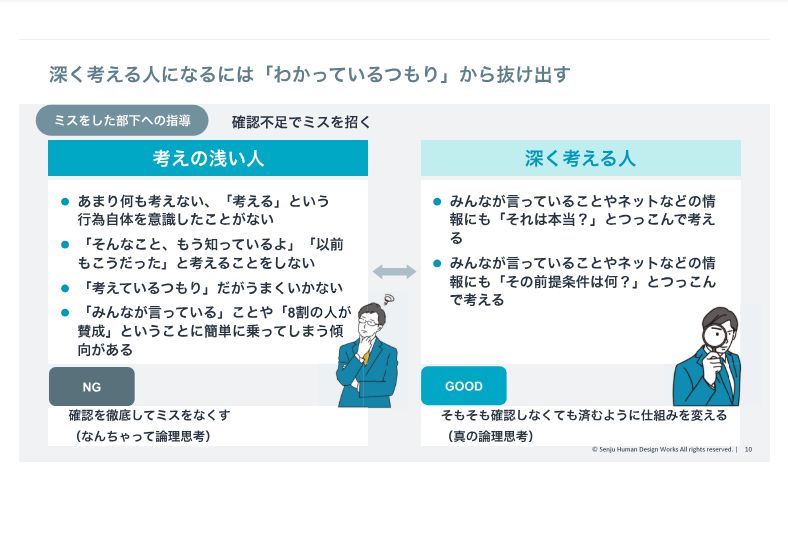Click the page number 10

click(748, 450)
